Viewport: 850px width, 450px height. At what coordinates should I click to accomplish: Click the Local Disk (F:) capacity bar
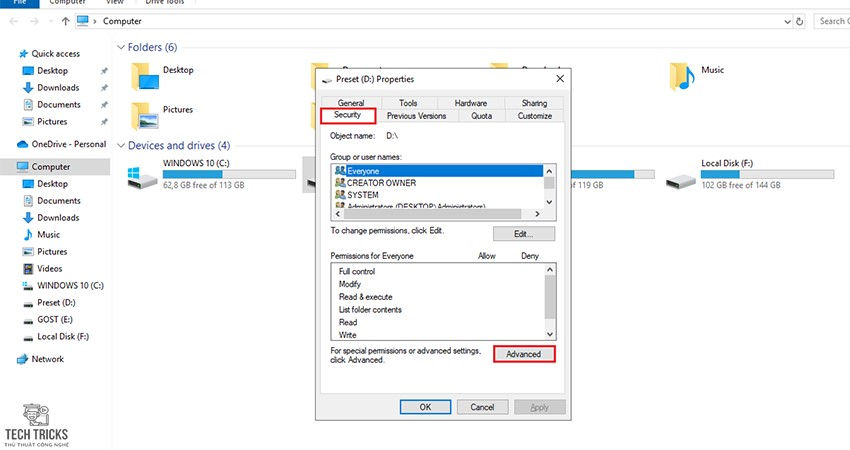[767, 175]
